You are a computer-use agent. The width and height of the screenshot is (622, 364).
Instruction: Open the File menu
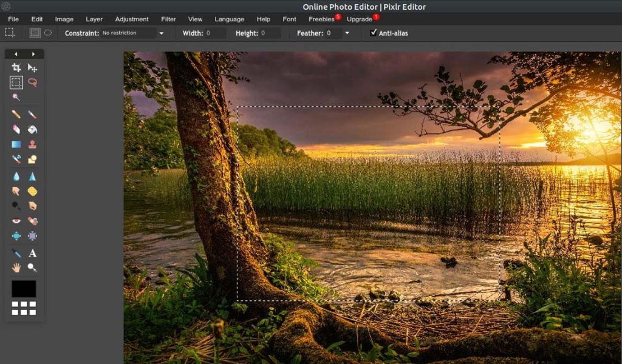point(13,19)
